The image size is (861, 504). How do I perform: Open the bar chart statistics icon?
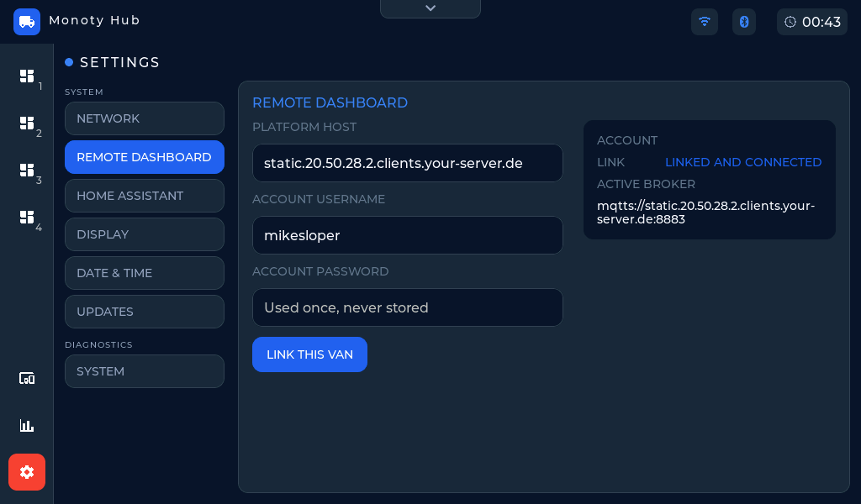click(x=27, y=426)
